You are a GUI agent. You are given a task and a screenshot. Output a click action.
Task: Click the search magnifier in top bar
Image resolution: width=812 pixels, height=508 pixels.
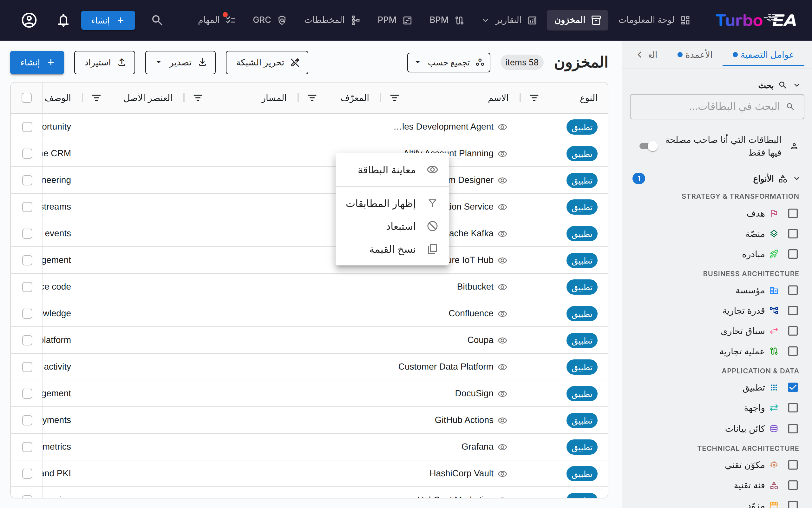157,20
